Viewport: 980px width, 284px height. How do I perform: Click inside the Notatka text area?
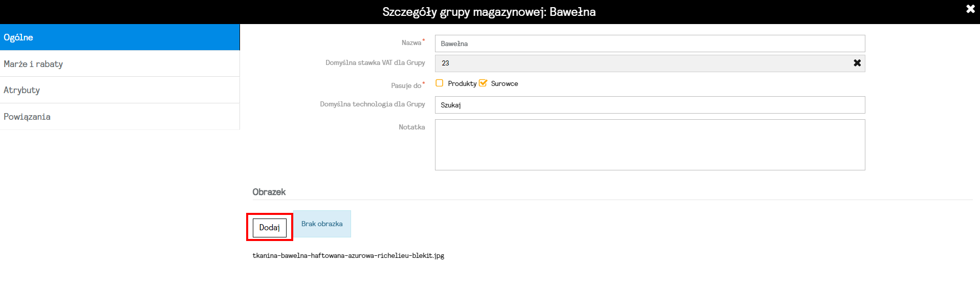[650, 145]
